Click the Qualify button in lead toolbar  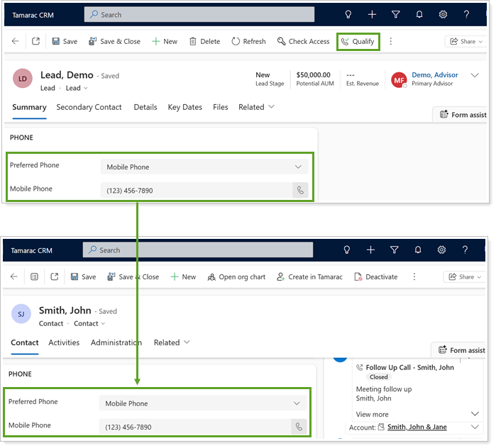358,42
